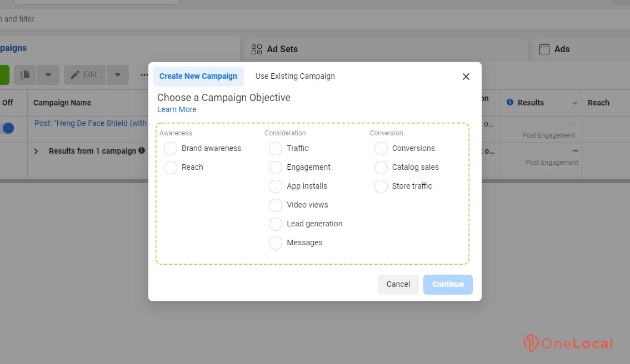Click the Results column header label
Image resolution: width=630 pixels, height=364 pixels.
pos(531,103)
